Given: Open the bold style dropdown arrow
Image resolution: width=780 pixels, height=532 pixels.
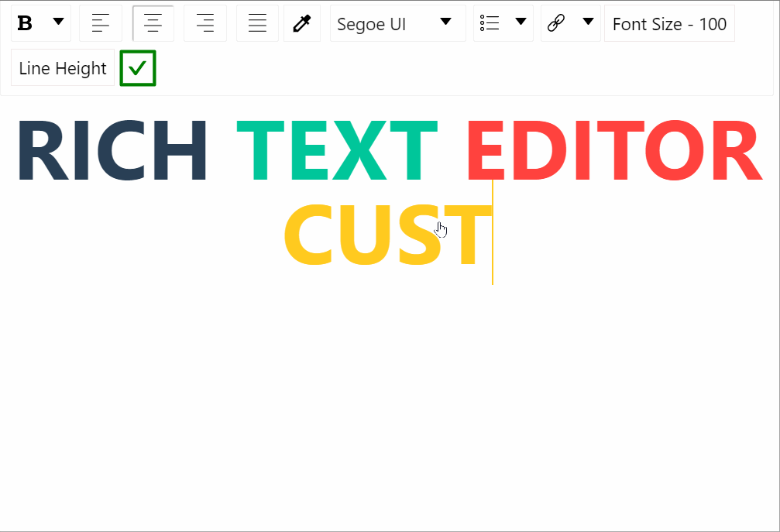Looking at the screenshot, I should pyautogui.click(x=57, y=22).
